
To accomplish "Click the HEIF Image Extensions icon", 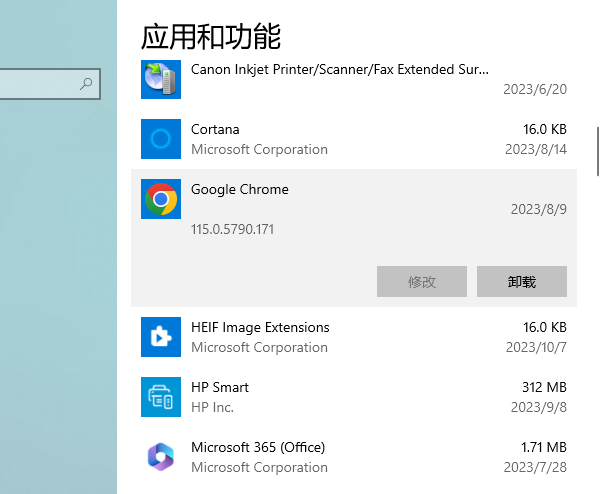I will pos(161,337).
